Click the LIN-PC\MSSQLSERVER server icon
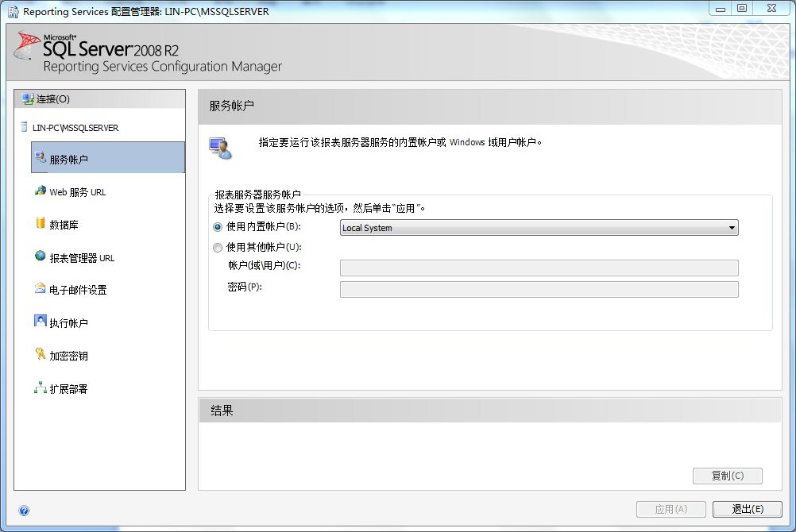The width and height of the screenshot is (796, 532). click(x=24, y=127)
